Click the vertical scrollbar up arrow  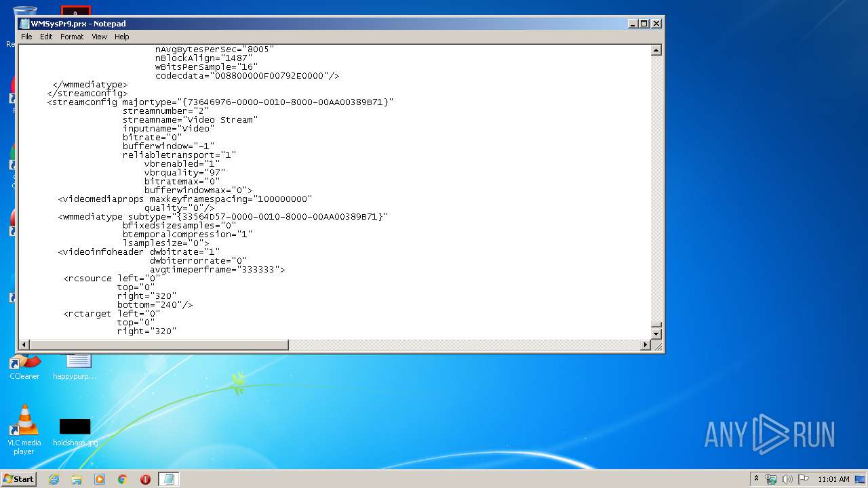point(656,50)
